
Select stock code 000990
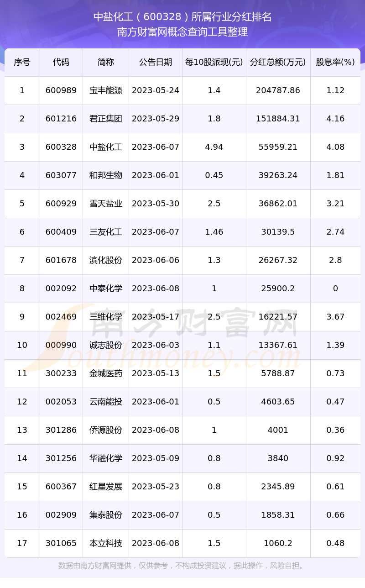click(x=61, y=345)
